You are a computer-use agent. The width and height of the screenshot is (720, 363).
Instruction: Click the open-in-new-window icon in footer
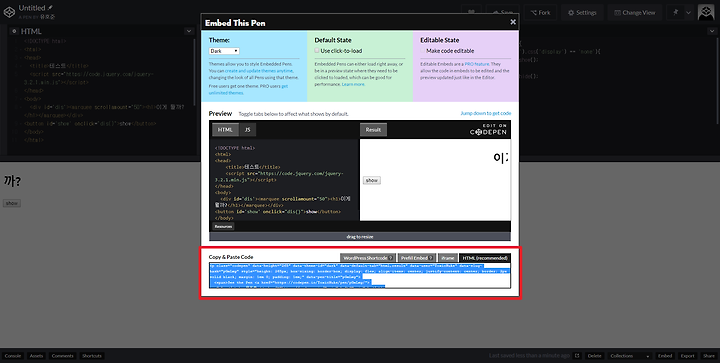[578, 356]
